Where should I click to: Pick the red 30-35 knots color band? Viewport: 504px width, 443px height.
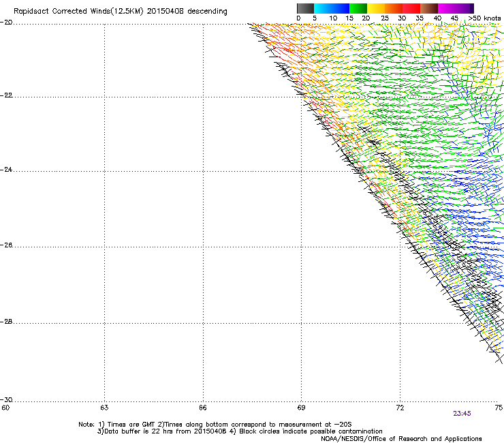(x=411, y=8)
